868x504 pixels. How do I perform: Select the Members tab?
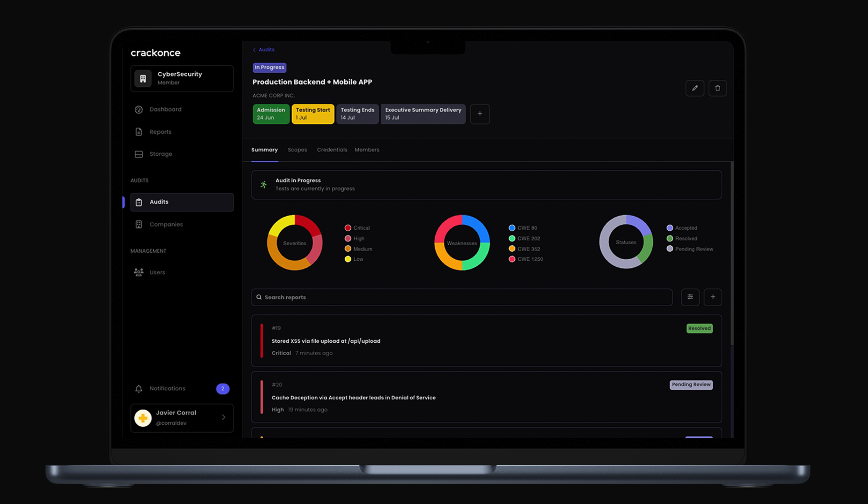click(x=366, y=150)
